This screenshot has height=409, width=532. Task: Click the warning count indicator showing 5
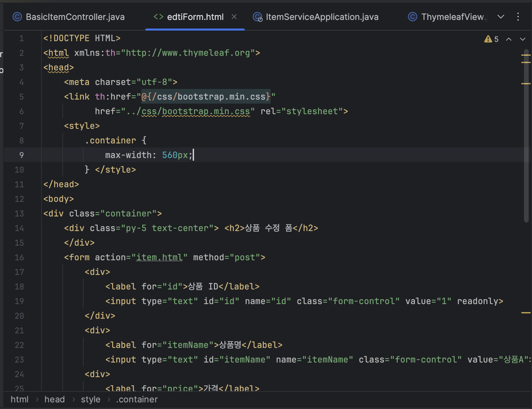(492, 39)
